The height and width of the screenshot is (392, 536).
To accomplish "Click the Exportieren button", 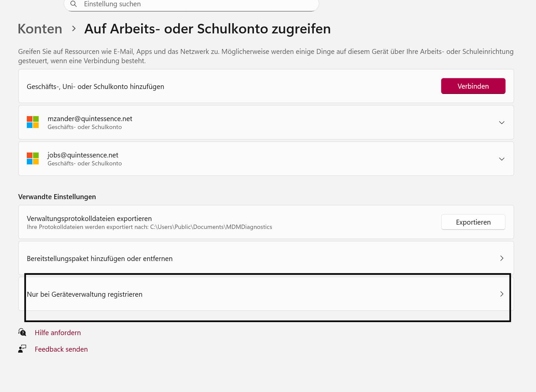I will pyautogui.click(x=473, y=222).
